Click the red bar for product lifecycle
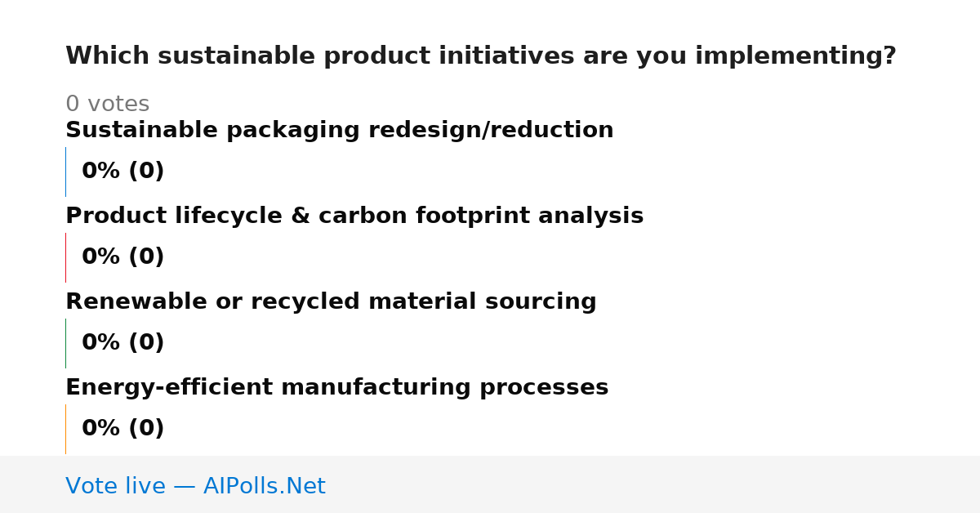Image resolution: width=980 pixels, height=513 pixels. (65, 257)
